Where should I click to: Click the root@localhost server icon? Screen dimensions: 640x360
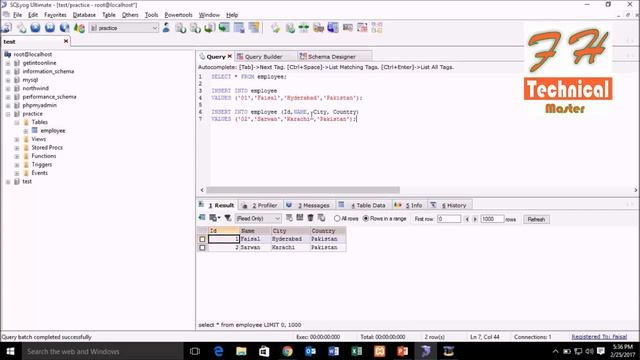pos(8,54)
